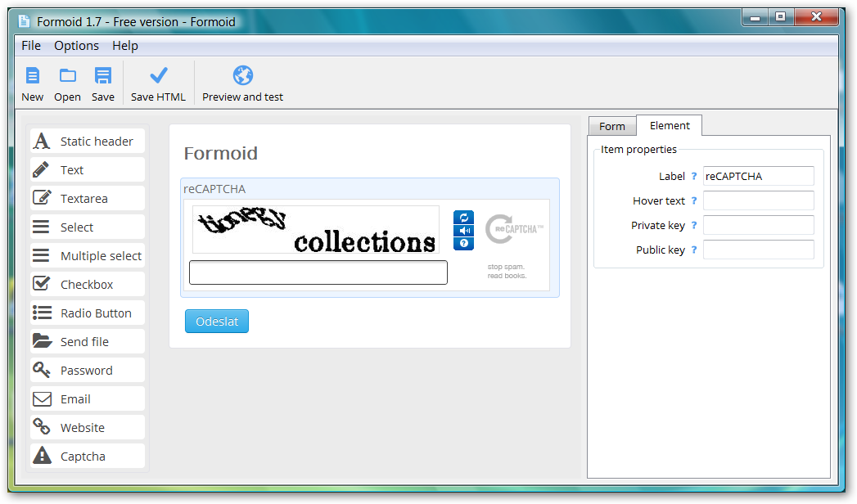
Task: Click the reCAPTCHA logo
Action: click(x=514, y=230)
